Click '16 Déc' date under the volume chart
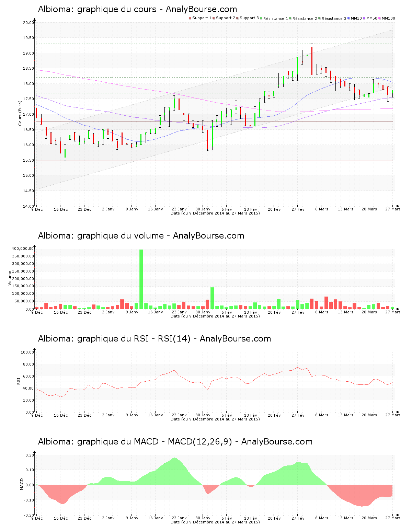Screen dimensions: 412x532 tap(61, 312)
